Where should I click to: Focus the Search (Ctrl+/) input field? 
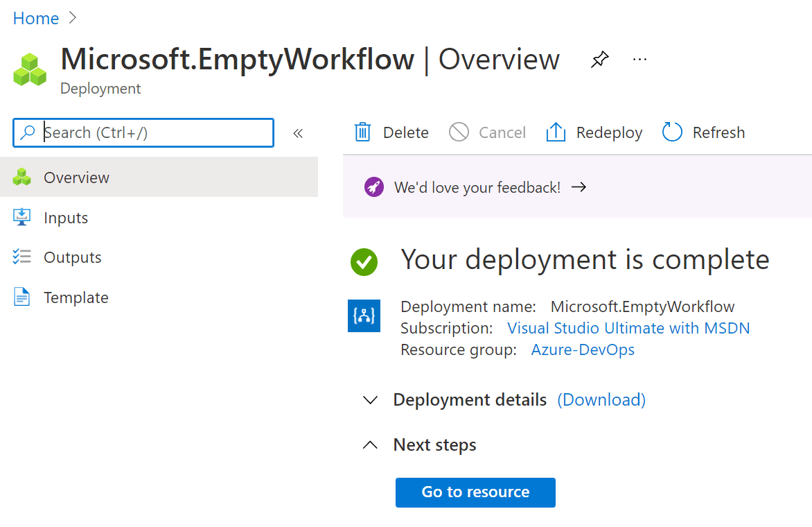pyautogui.click(x=143, y=132)
